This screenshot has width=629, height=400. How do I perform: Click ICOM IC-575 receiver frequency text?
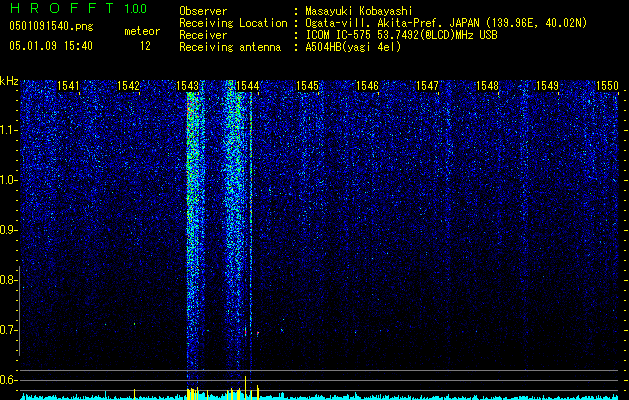(401, 35)
